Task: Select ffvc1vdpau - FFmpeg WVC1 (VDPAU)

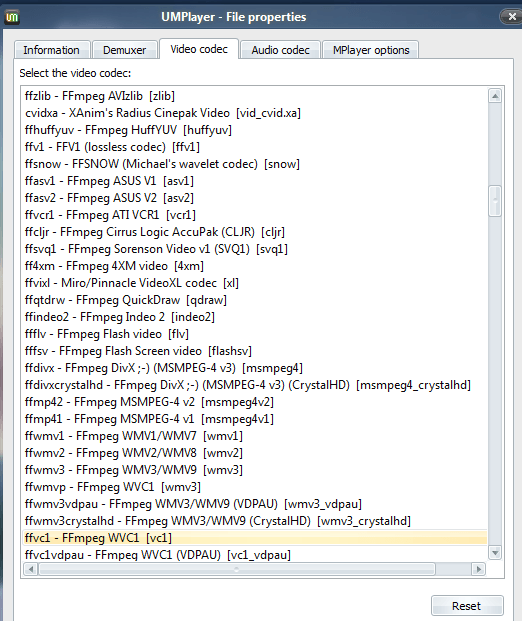Action: [x=158, y=554]
